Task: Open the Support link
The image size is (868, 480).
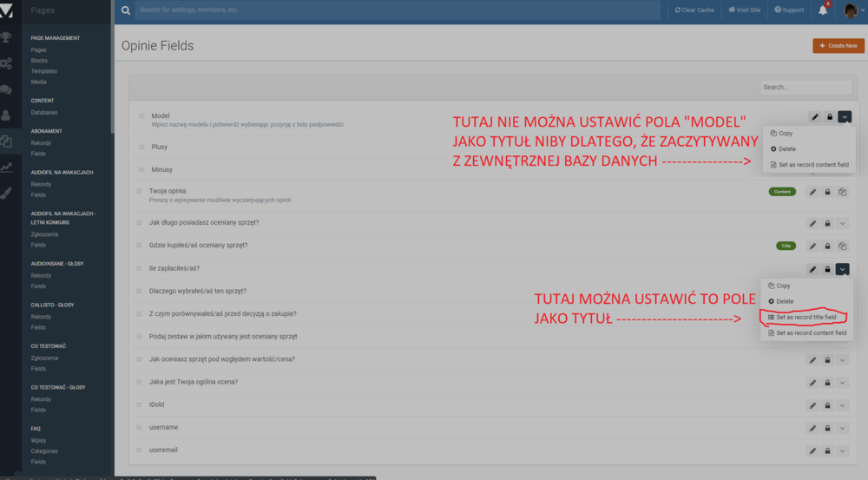Action: coord(789,10)
